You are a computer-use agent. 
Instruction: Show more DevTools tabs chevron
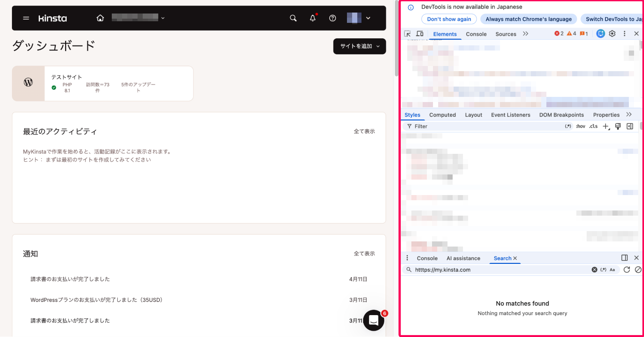click(525, 34)
